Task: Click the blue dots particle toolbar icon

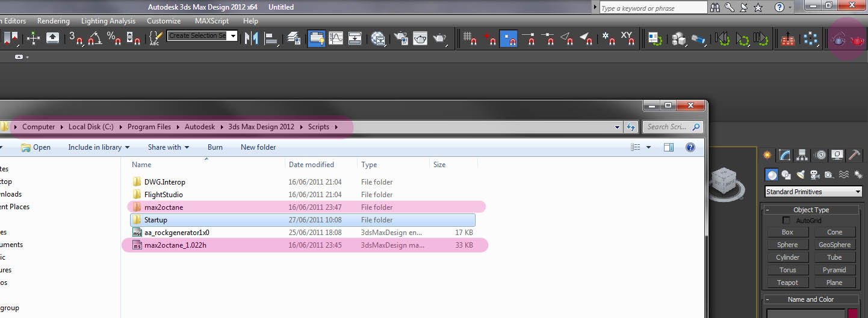Action: (x=811, y=39)
